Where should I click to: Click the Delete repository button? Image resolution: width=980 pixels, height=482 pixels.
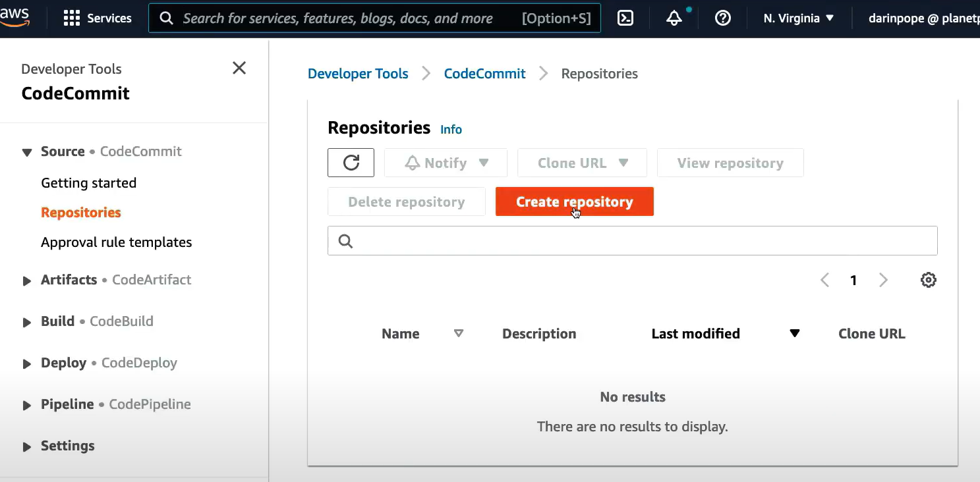pos(406,201)
